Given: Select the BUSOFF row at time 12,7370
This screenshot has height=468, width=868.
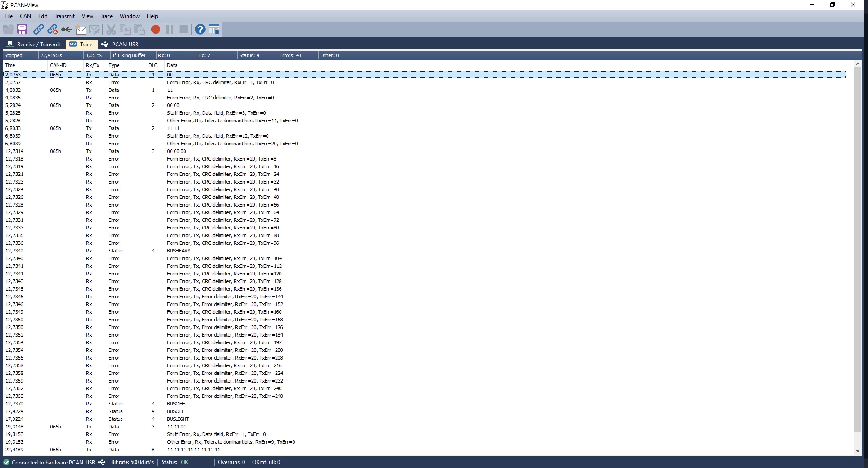Looking at the screenshot, I should 424,404.
